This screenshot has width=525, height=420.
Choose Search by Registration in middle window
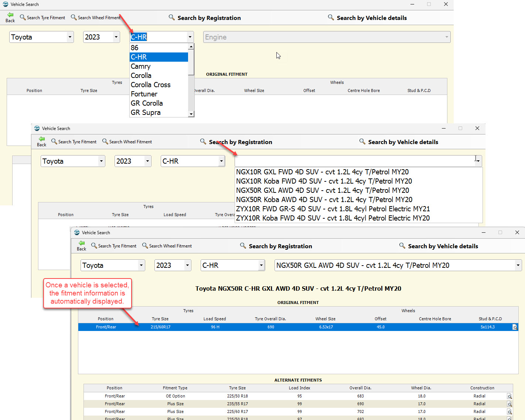coord(236,142)
